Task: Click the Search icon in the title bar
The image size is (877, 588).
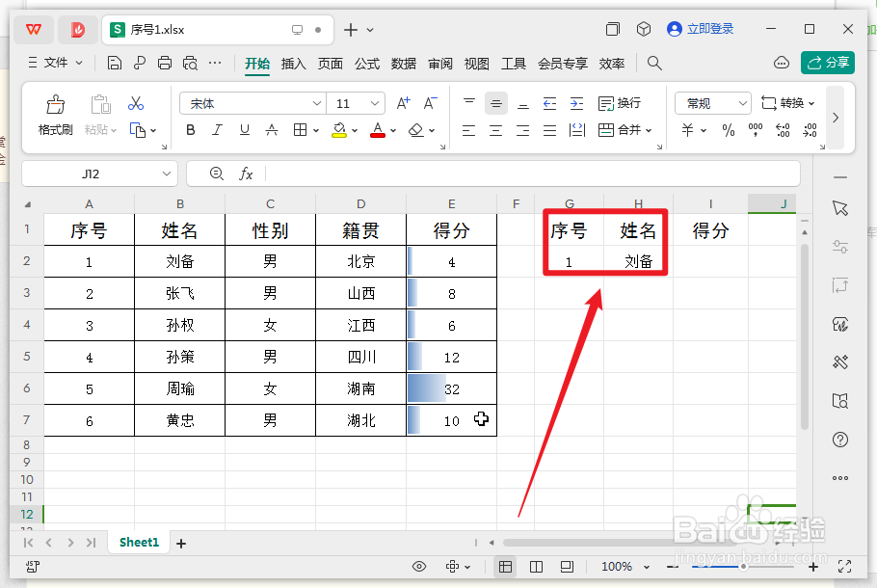Action: [654, 64]
